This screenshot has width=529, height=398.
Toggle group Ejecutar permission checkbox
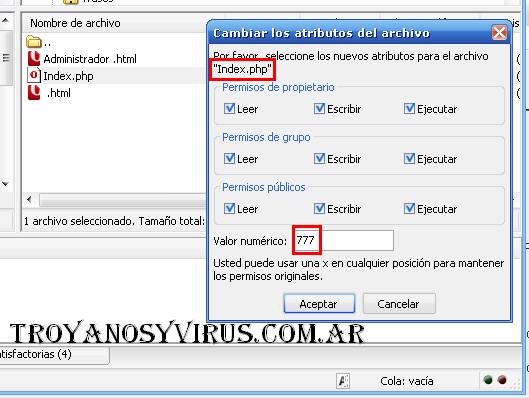coord(409,159)
